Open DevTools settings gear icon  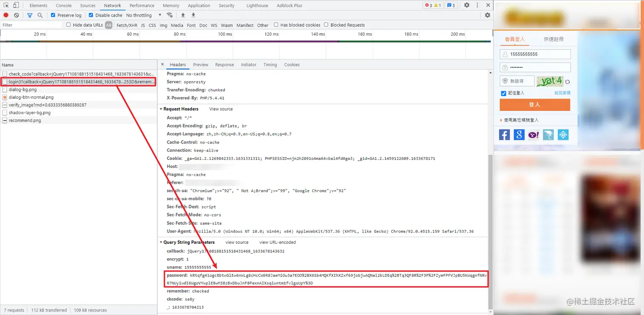tap(467, 5)
